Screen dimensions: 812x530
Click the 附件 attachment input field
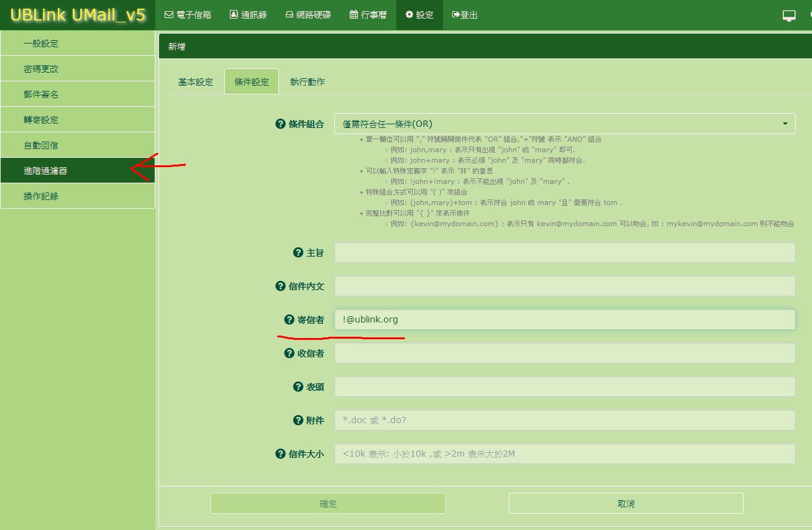click(x=564, y=421)
